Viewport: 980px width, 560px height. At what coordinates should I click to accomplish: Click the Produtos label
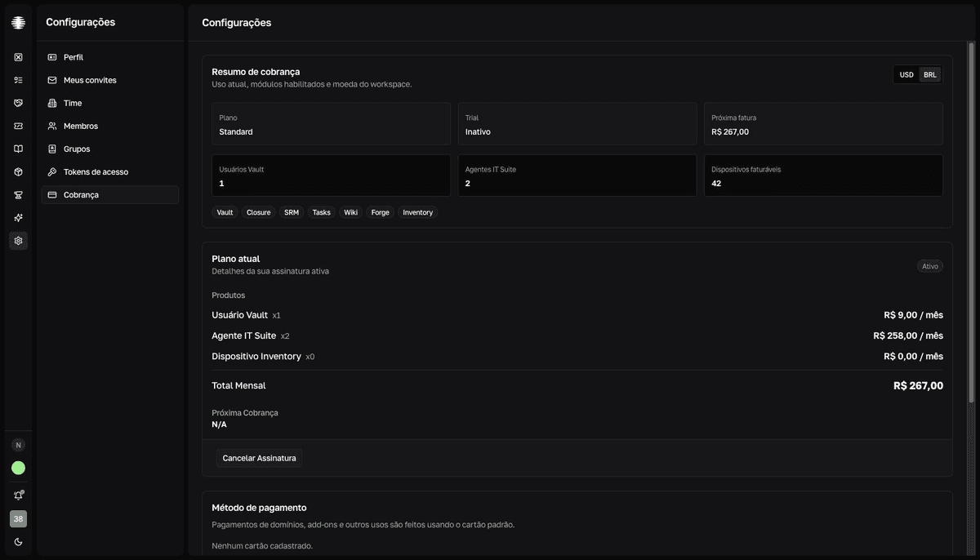229,296
